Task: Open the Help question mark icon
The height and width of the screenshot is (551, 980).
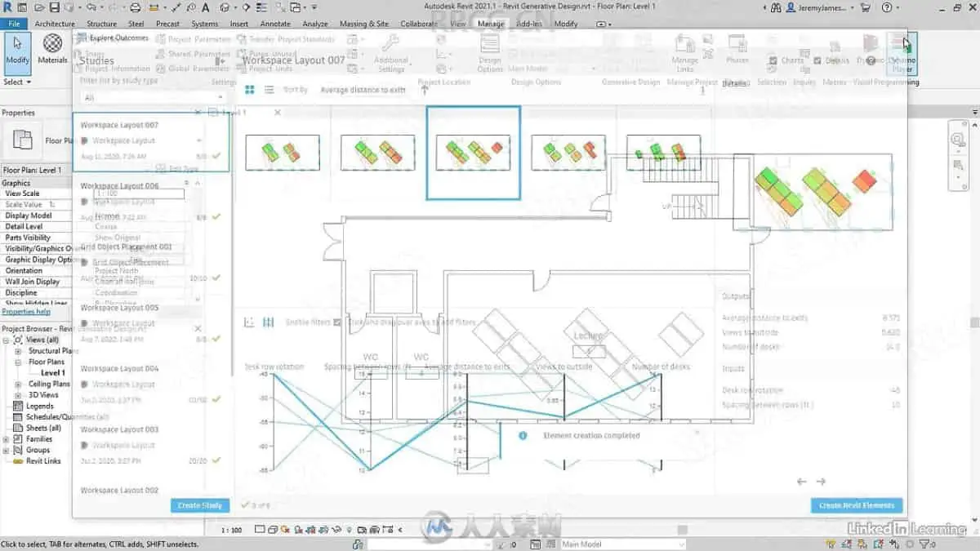Action: point(887,7)
